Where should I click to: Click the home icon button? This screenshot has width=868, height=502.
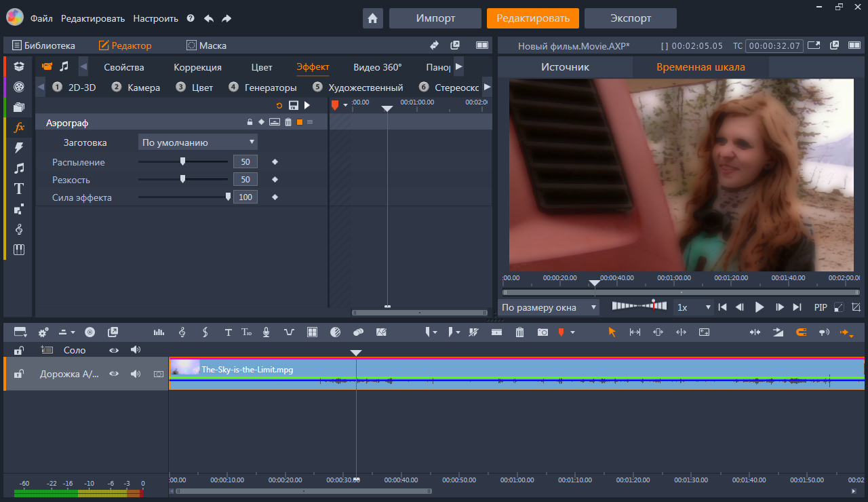pos(373,18)
